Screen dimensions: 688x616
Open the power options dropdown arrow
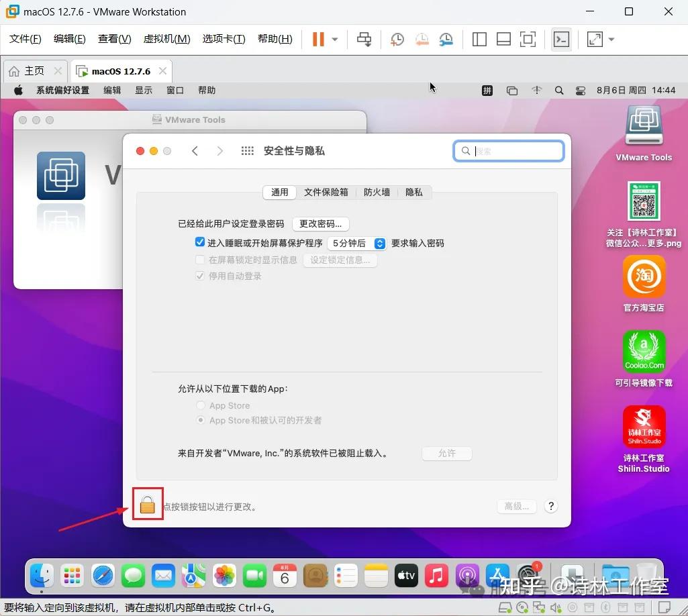pyautogui.click(x=335, y=39)
